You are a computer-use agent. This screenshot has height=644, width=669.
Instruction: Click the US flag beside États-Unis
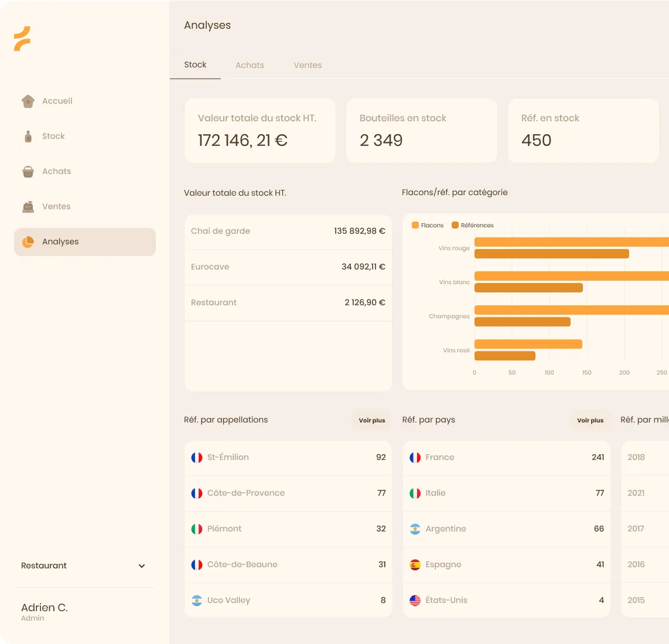415,601
